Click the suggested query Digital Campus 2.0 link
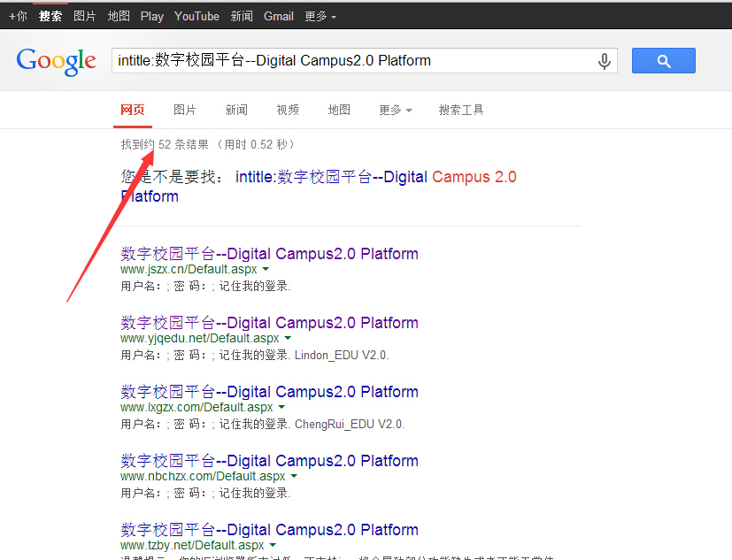732x560 pixels. [x=376, y=177]
